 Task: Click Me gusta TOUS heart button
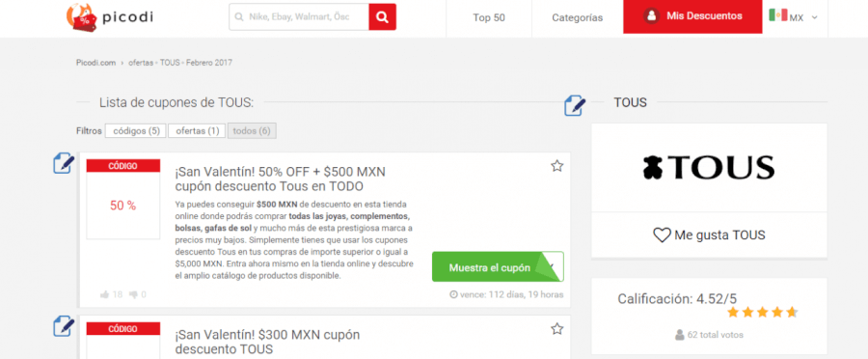(x=709, y=235)
